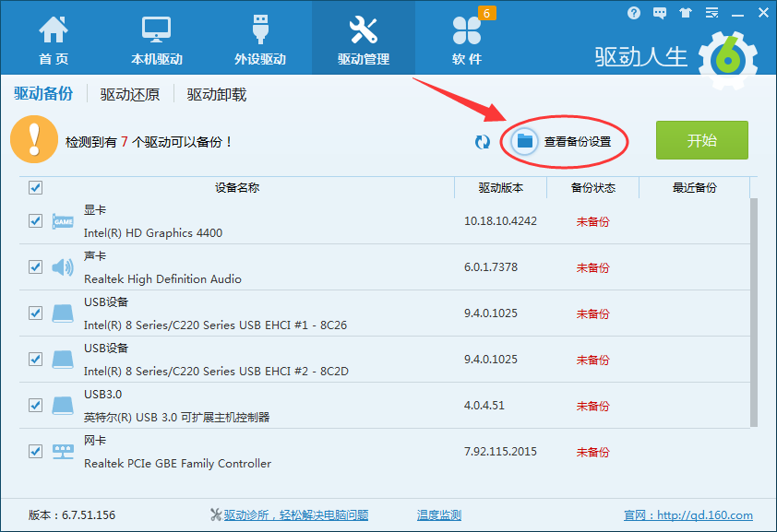
Task: Click the 最近备份 column header
Action: tap(694, 187)
